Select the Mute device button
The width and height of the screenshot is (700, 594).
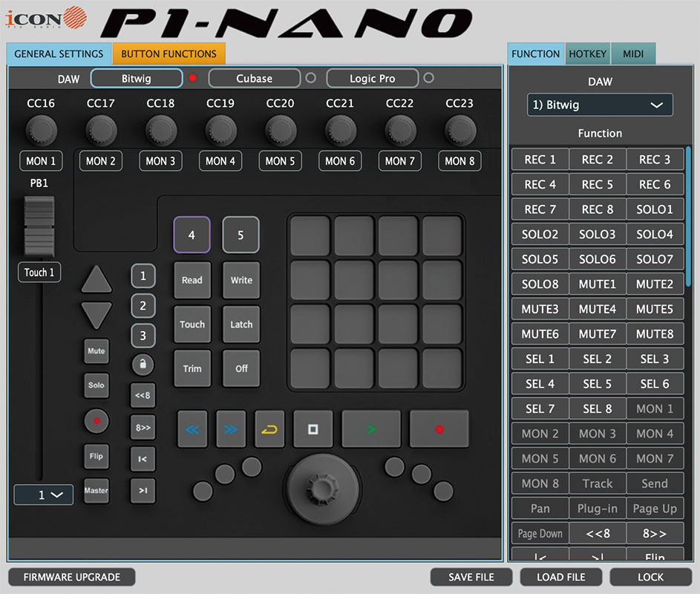97,351
